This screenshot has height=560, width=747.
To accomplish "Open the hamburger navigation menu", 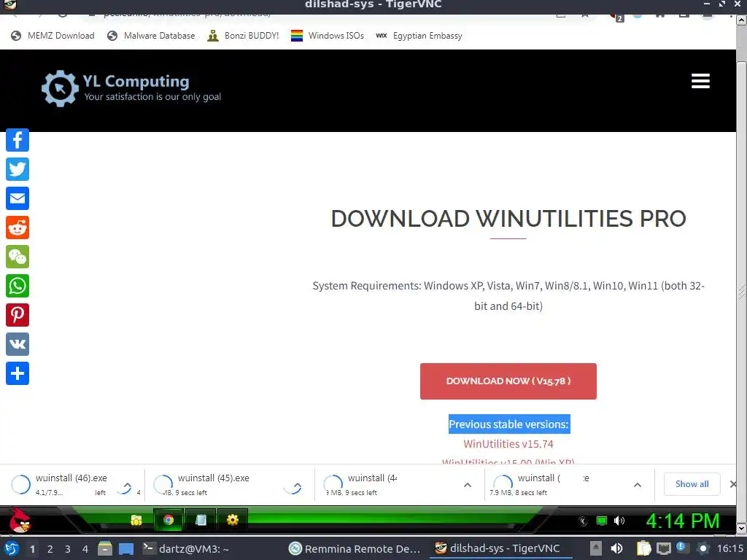I will point(700,81).
